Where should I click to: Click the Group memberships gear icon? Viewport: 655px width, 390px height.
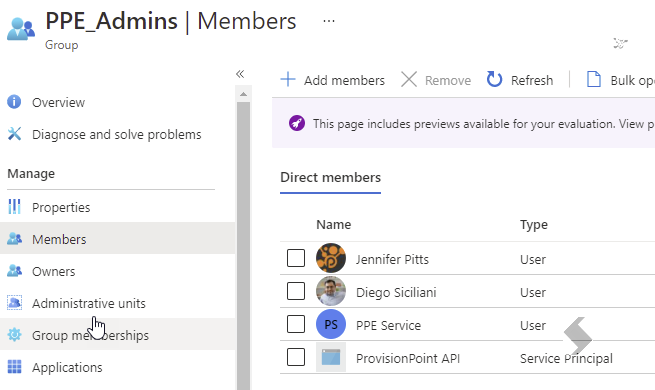14,334
